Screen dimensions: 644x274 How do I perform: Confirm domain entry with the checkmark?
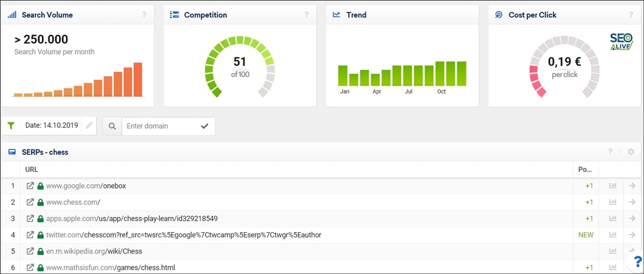(x=204, y=126)
